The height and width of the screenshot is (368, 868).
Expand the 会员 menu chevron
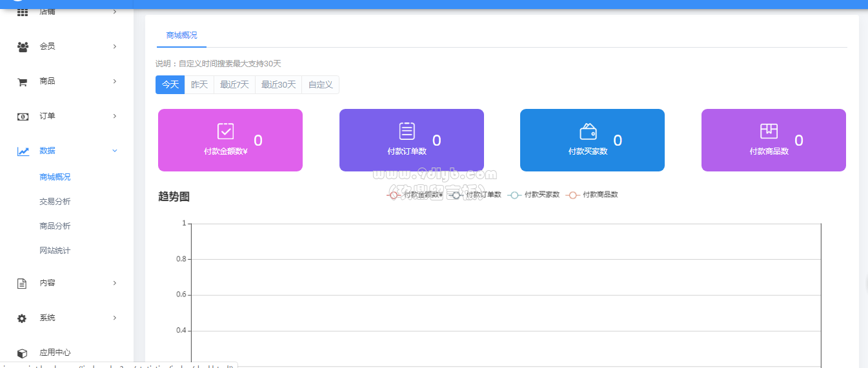click(115, 46)
